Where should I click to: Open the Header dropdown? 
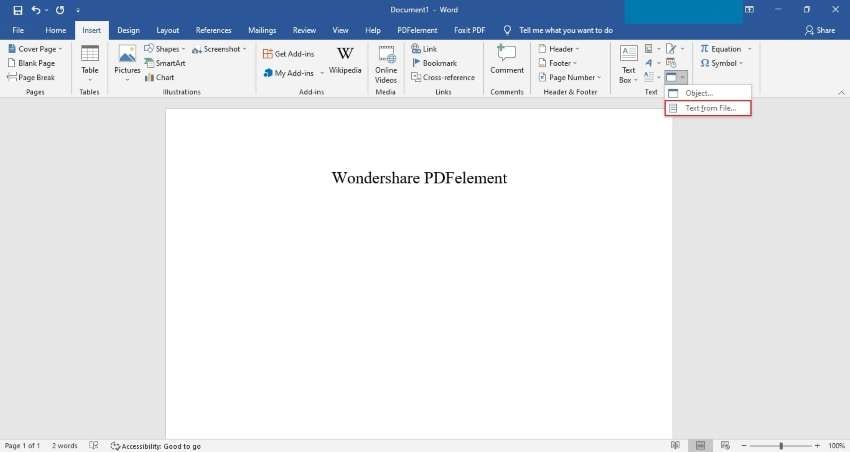(x=558, y=49)
